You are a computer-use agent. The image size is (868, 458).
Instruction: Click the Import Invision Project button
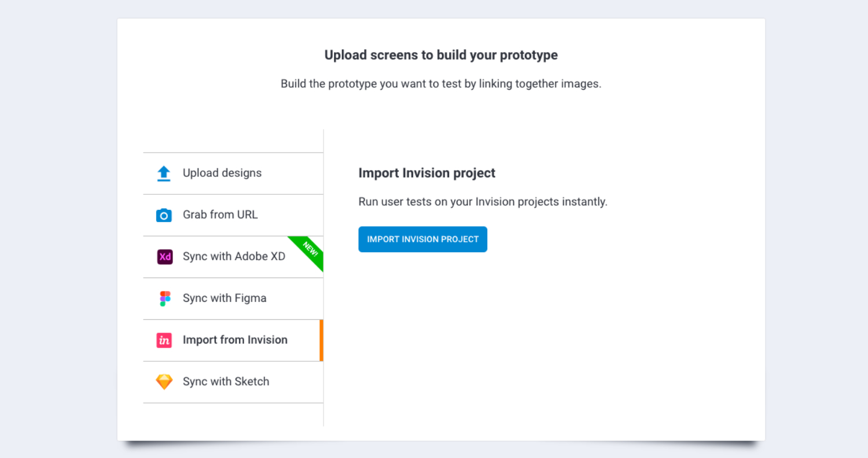(423, 239)
